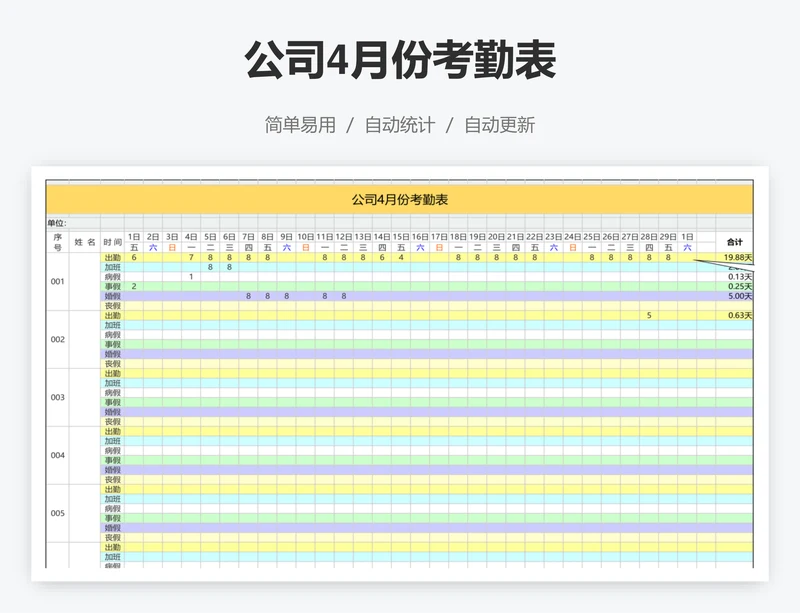Viewport: 800px width, 613px height.
Task: Click 加班 row label for employee 001
Action: pos(113,267)
